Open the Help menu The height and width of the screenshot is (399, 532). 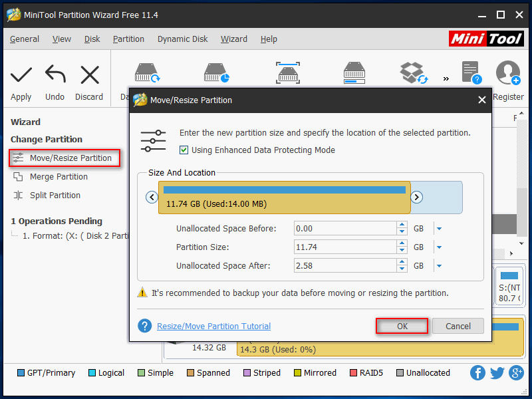click(x=269, y=39)
